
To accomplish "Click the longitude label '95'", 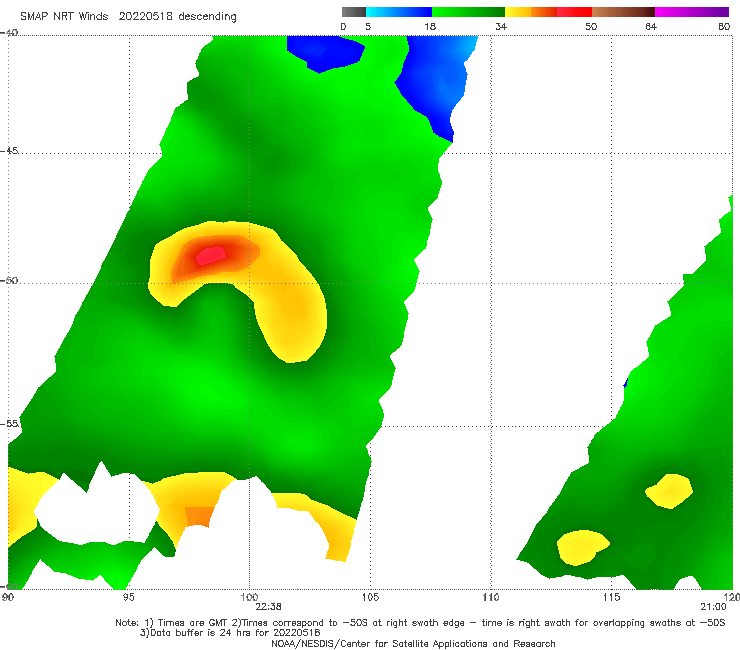I will (128, 598).
